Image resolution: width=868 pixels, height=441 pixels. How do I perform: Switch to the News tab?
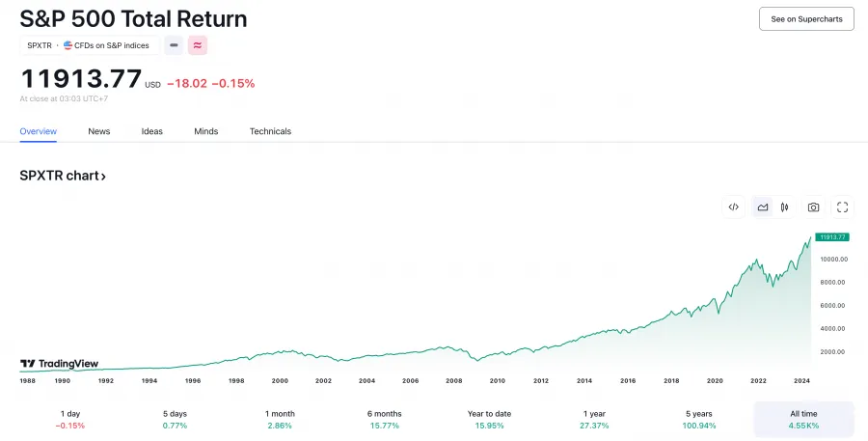(x=99, y=131)
